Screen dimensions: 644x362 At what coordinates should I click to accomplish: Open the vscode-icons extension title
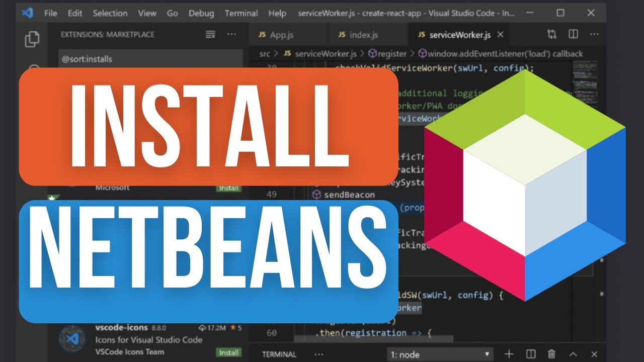(x=122, y=328)
